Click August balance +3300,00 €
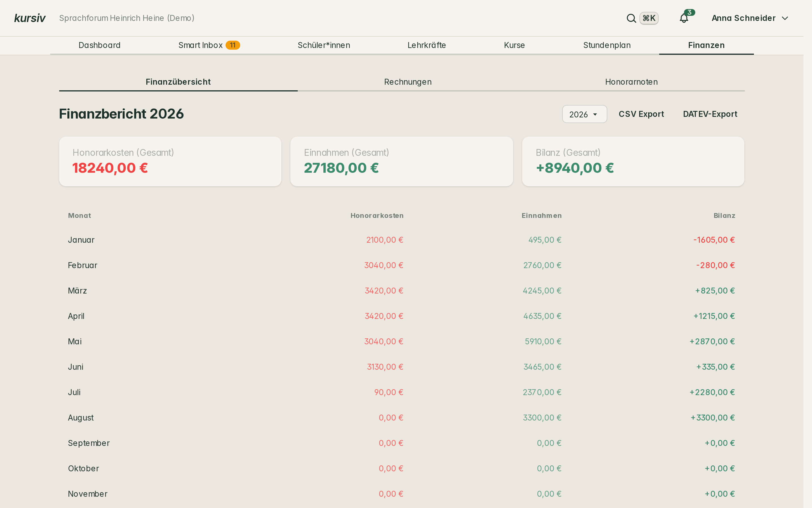 click(x=713, y=418)
